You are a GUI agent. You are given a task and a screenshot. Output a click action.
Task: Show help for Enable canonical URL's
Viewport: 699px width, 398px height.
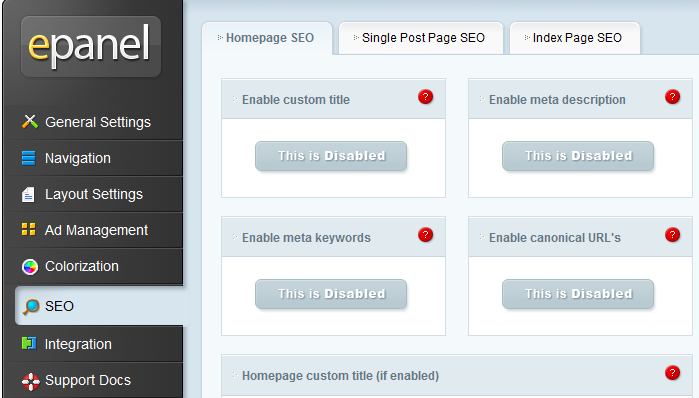672,235
